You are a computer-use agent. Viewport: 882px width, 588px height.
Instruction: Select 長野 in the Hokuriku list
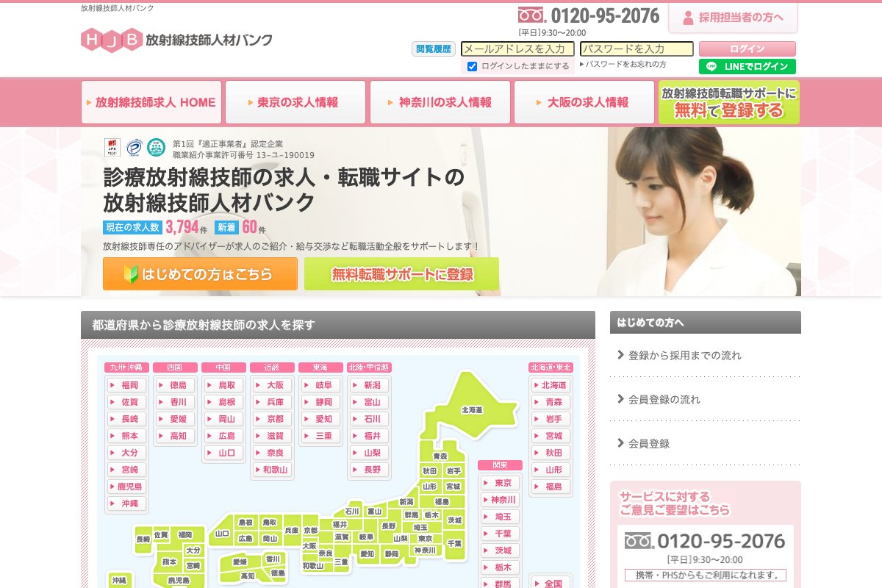point(370,470)
